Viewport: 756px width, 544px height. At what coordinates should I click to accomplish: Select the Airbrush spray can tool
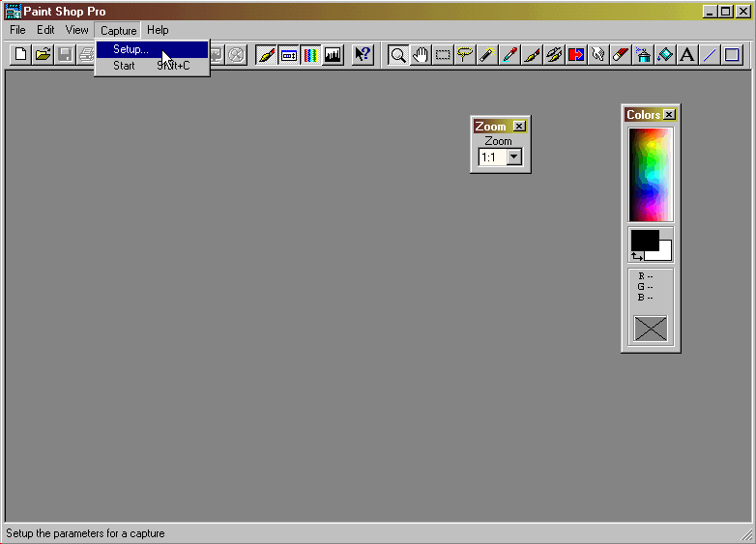642,55
